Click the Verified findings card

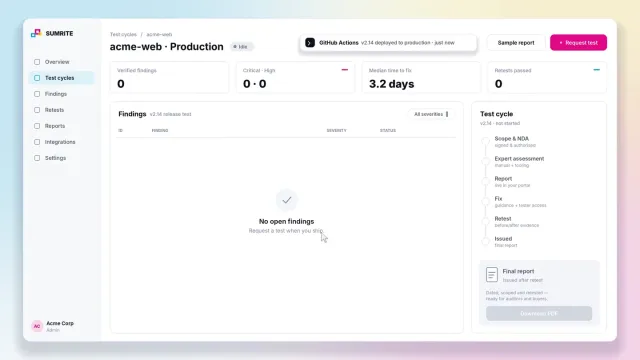click(x=169, y=78)
